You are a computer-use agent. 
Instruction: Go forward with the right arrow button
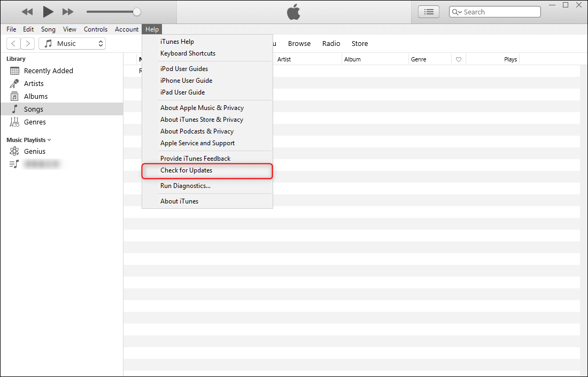[x=28, y=43]
